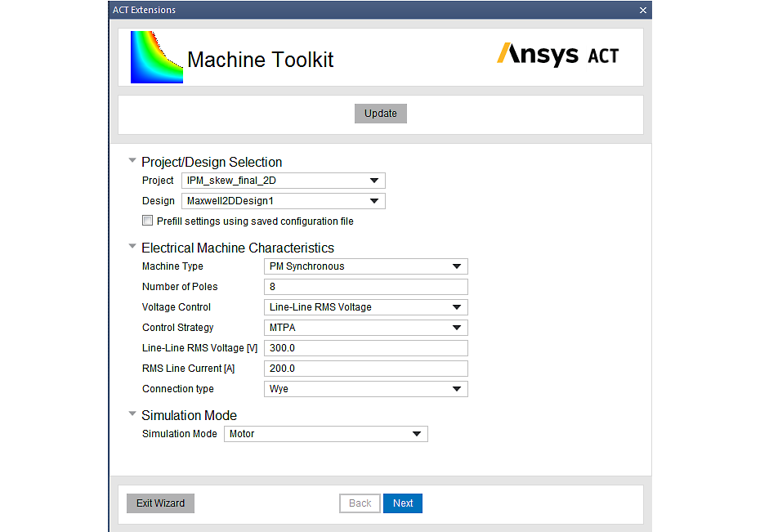Click the Control Strategy label

178,328
